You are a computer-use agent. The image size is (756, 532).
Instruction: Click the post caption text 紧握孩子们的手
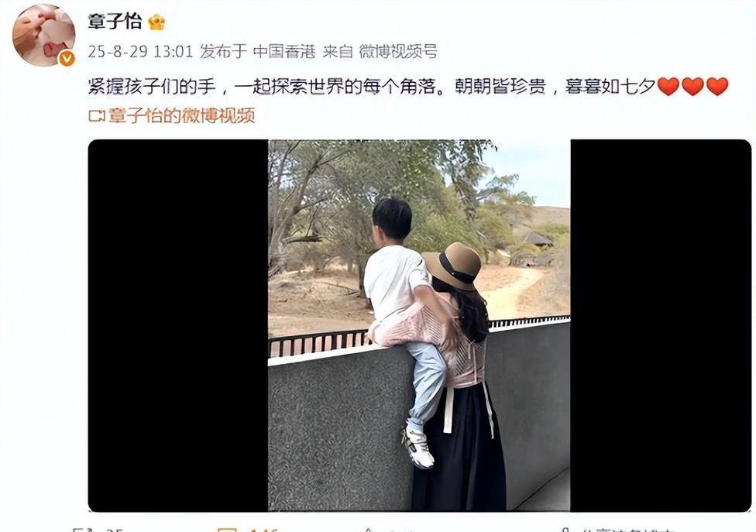coord(152,86)
